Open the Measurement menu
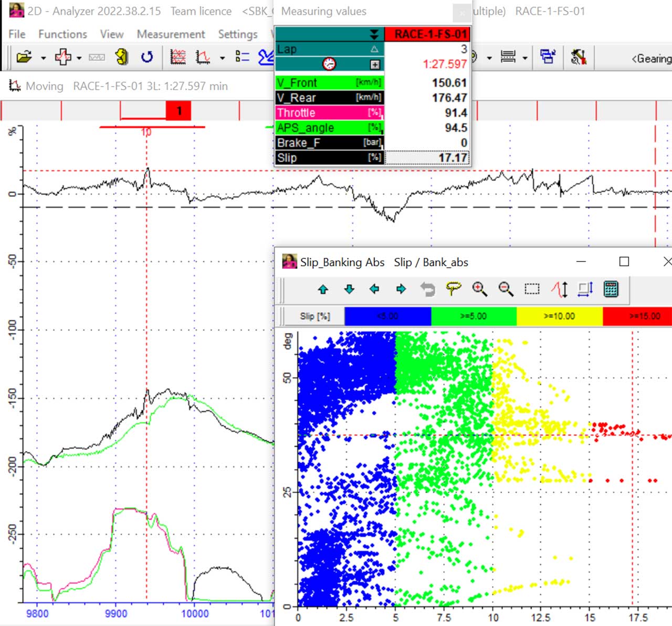 click(x=171, y=34)
